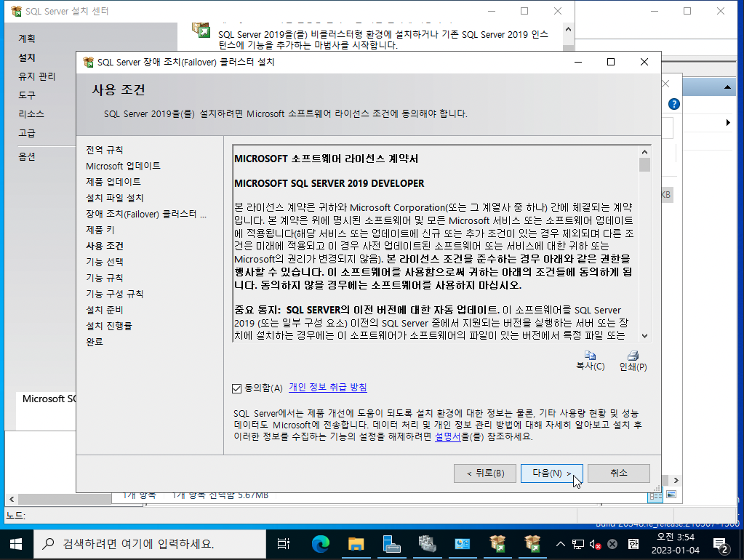Open Failover Cluster Manager taskbar icon

click(x=427, y=544)
